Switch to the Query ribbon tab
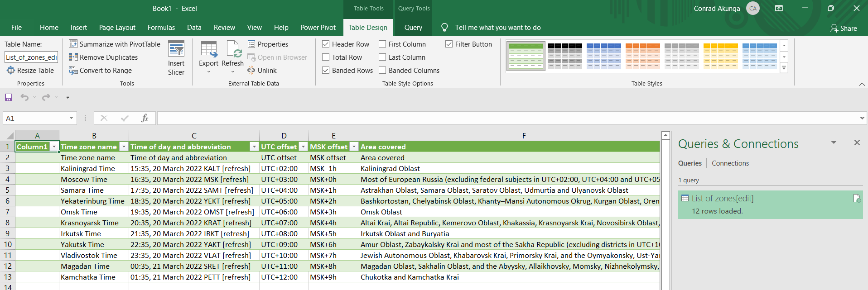Viewport: 868px width, 290px height. 413,28
